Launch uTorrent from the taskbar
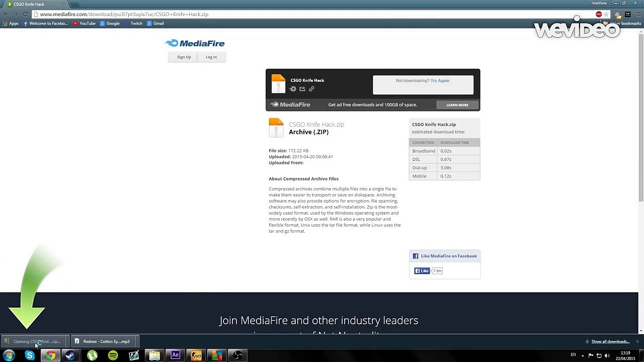 (92, 355)
